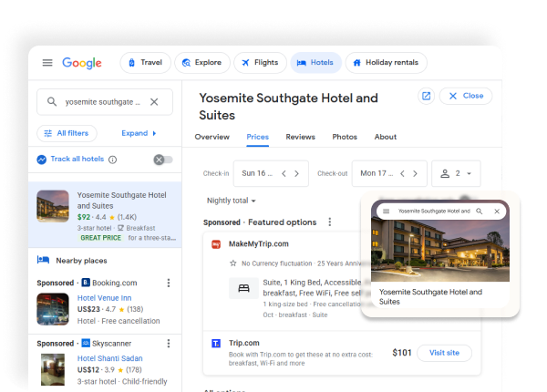The height and width of the screenshot is (392, 547).
Task: Click Booking.com sponsor name
Action: coord(115,283)
